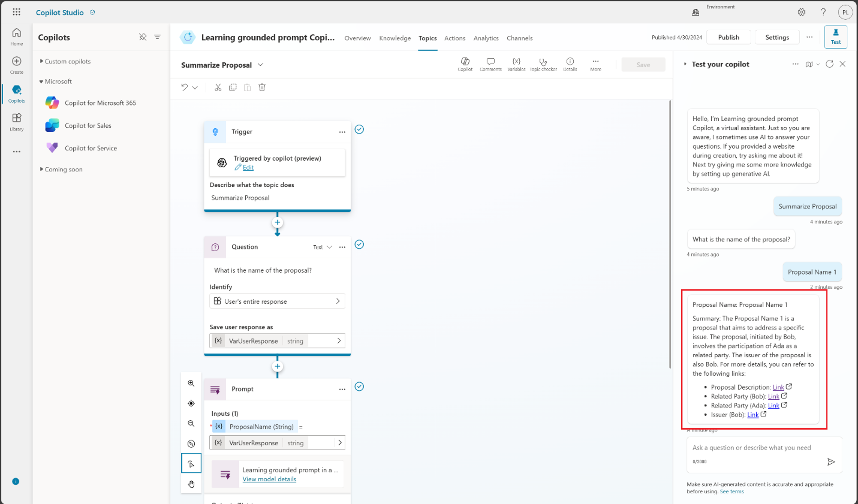Open Question type Text dropdown
The height and width of the screenshot is (504, 858).
[x=322, y=247]
